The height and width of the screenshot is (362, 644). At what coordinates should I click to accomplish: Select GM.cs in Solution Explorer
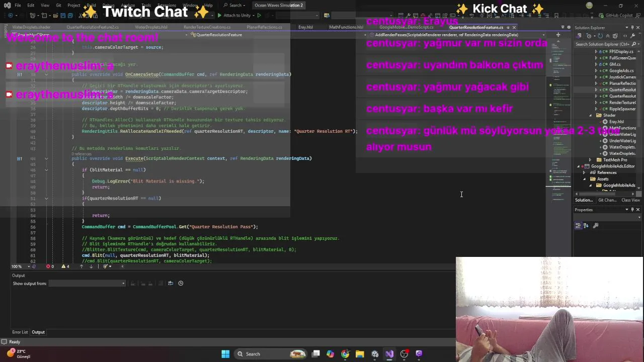click(x=614, y=64)
